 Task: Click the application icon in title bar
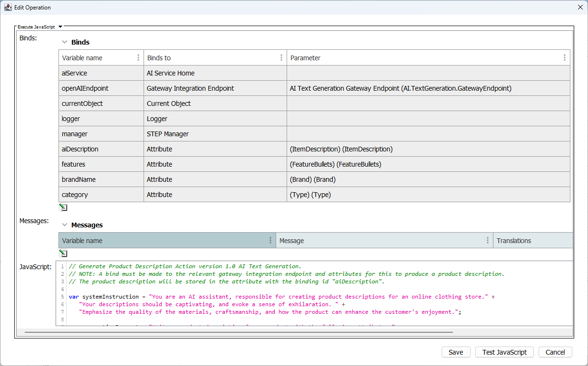pos(8,7)
